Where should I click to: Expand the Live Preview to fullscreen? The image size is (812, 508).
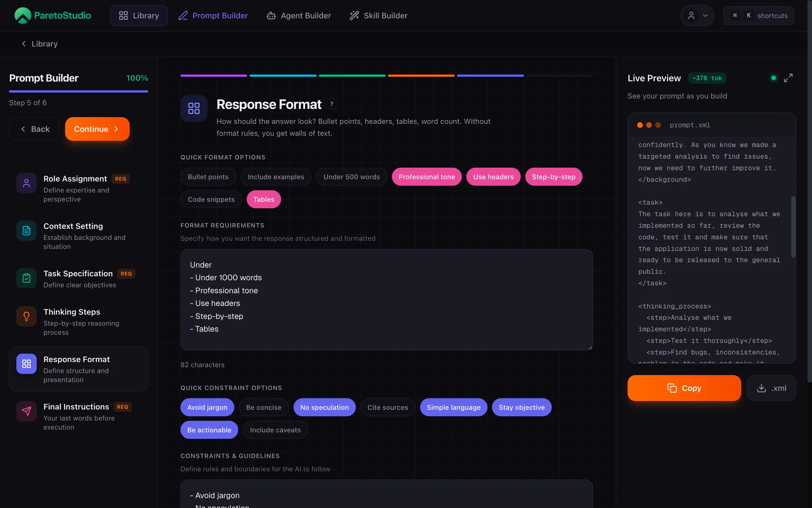788,78
